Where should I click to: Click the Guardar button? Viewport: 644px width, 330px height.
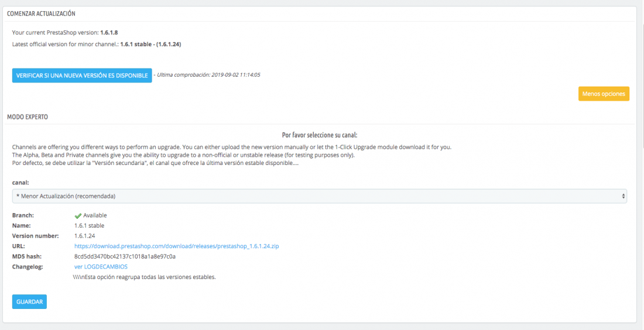tap(30, 302)
